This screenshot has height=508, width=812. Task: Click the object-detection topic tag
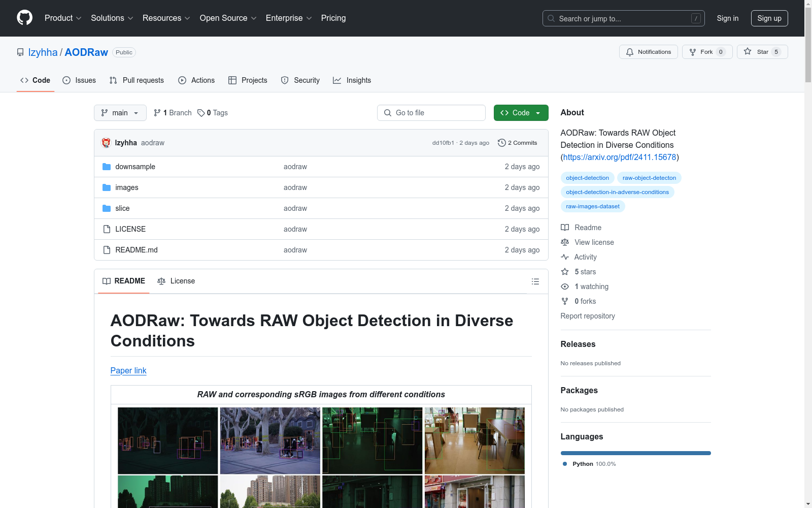coord(587,178)
